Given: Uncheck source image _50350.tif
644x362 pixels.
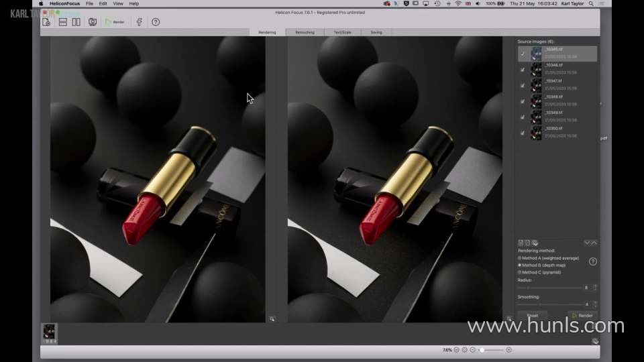Looking at the screenshot, I should (x=523, y=133).
